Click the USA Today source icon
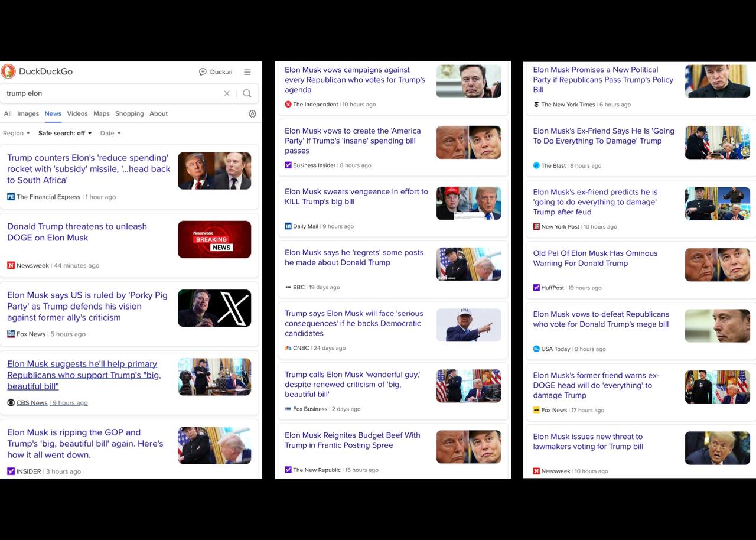The height and width of the screenshot is (540, 756). [x=536, y=349]
